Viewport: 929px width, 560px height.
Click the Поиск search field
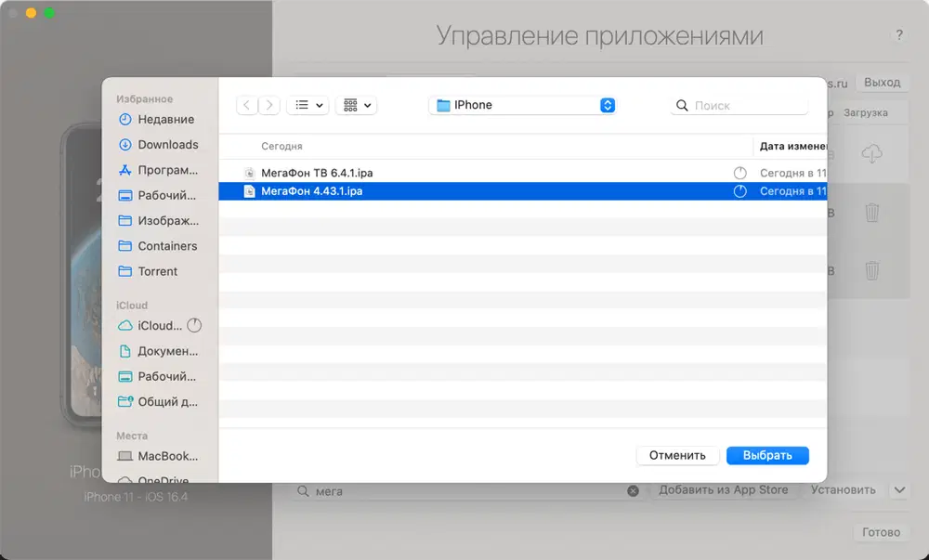[x=739, y=105]
